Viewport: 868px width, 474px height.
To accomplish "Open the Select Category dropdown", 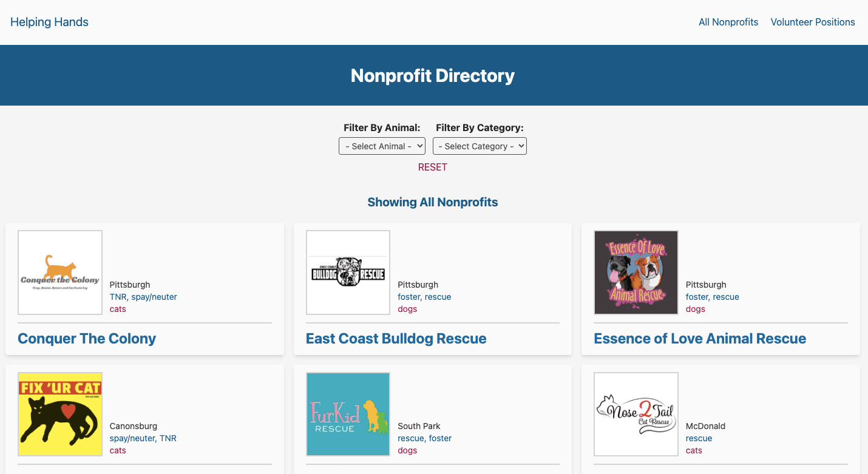I will (x=480, y=146).
